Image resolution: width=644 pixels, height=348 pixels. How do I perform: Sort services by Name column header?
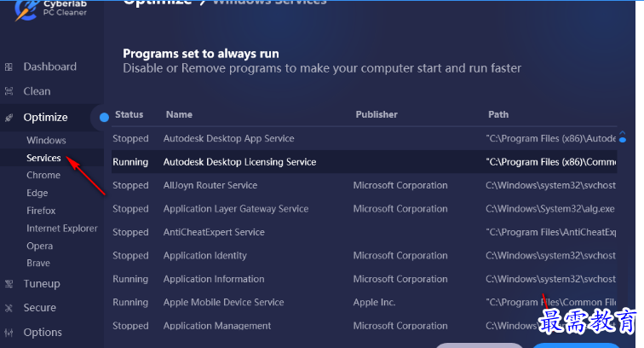(x=179, y=114)
